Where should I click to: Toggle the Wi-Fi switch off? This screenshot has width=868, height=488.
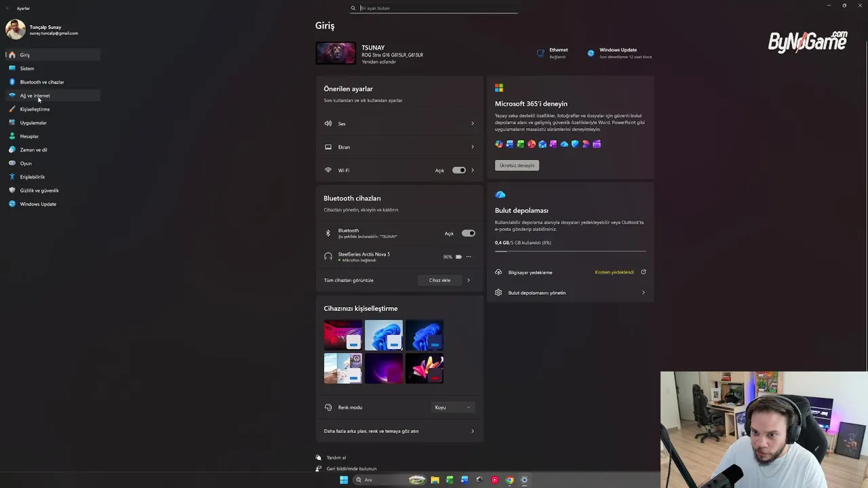coord(459,170)
